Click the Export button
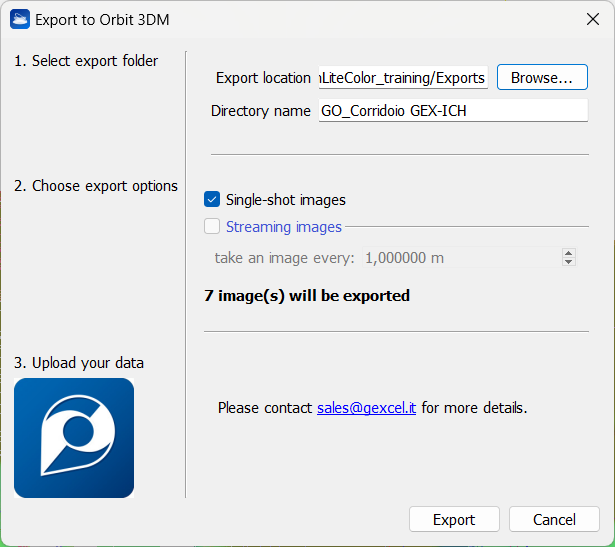 (x=453, y=520)
